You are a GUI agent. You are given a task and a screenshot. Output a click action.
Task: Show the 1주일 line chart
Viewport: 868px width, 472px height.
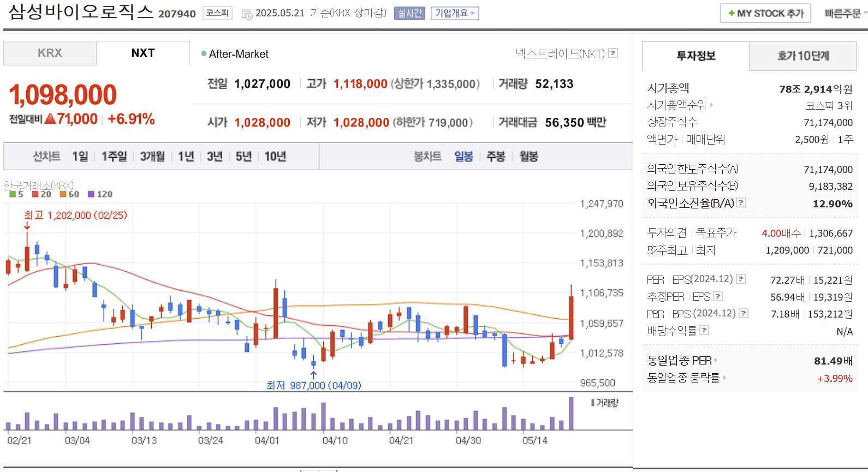114,157
